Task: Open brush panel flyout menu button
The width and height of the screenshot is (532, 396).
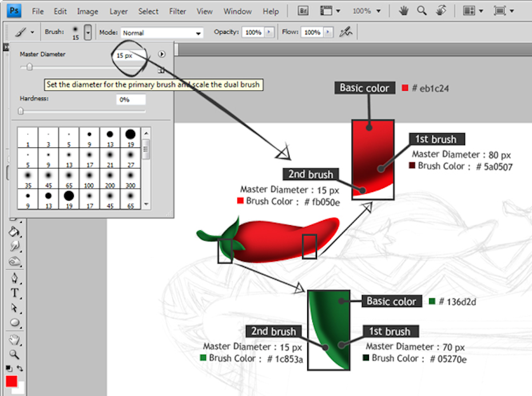Action: click(x=162, y=54)
